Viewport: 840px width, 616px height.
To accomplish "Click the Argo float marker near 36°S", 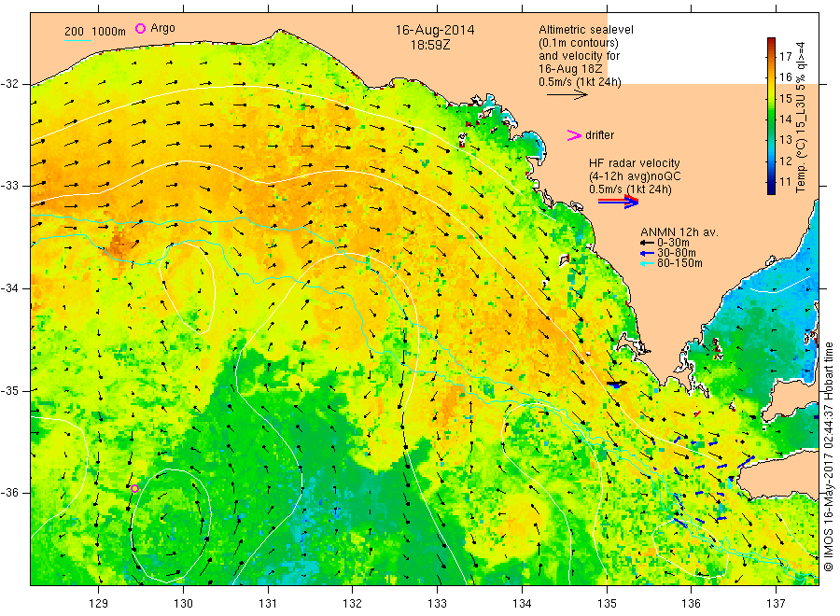I will tap(135, 488).
